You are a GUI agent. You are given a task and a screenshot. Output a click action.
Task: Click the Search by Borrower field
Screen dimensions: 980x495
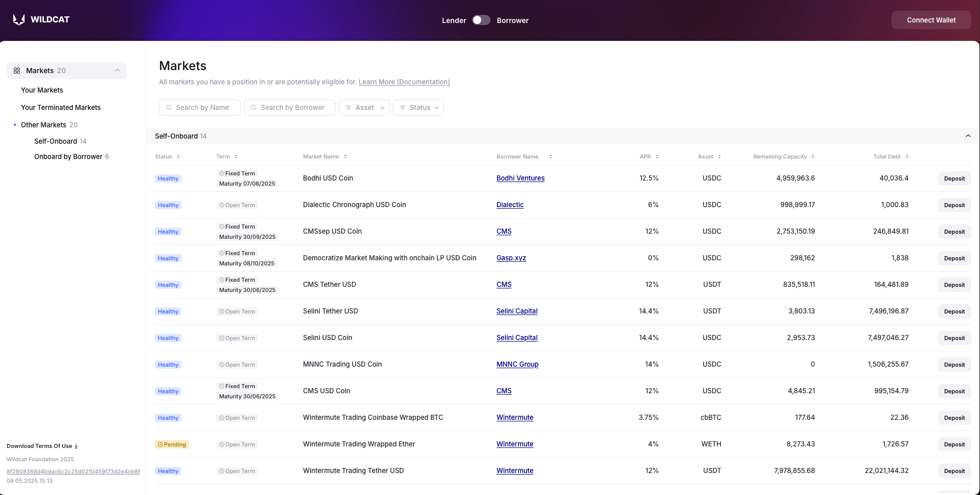pos(290,107)
